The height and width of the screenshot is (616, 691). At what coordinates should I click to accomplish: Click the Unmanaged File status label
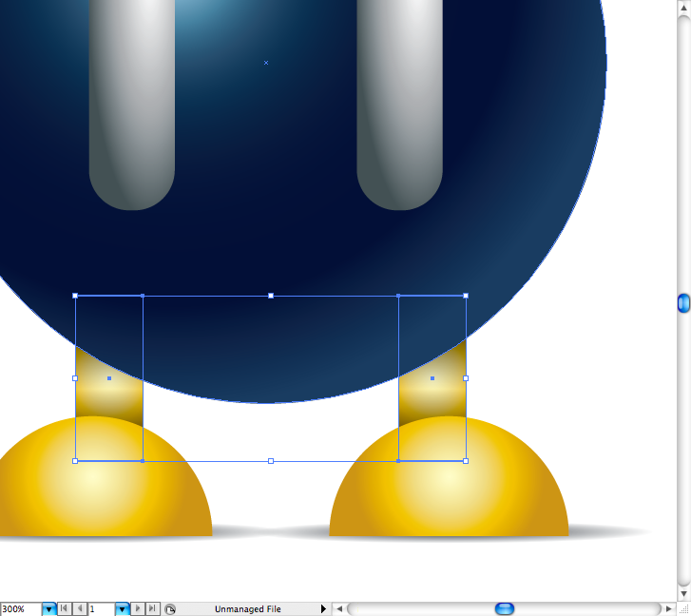coord(247,608)
